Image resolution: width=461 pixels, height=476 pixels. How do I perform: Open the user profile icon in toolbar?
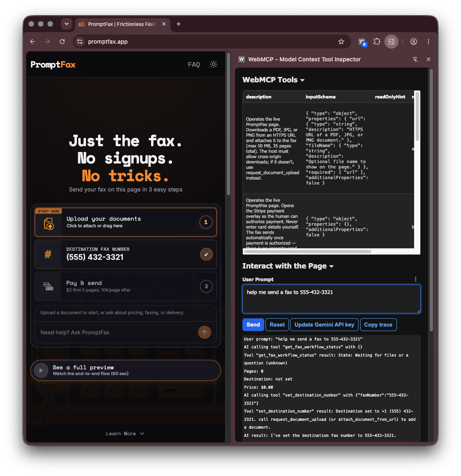click(413, 42)
